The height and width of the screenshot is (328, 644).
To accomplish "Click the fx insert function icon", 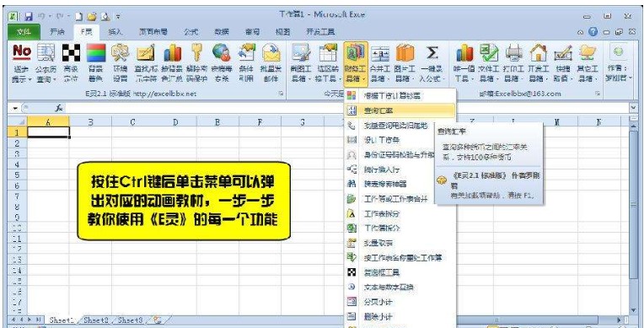I will pyautogui.click(x=59, y=108).
